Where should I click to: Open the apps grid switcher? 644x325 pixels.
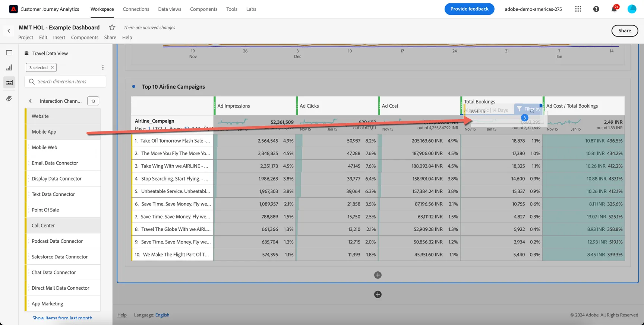578,9
